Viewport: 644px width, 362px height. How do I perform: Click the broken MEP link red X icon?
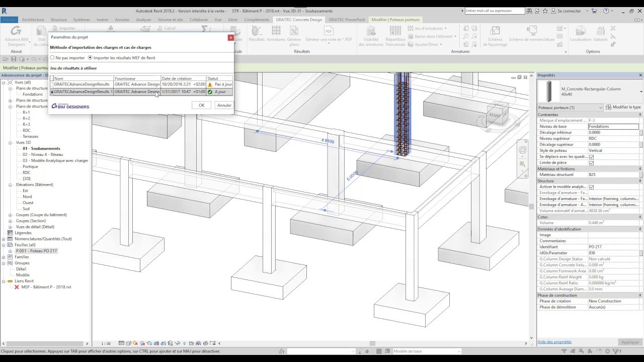[17, 287]
